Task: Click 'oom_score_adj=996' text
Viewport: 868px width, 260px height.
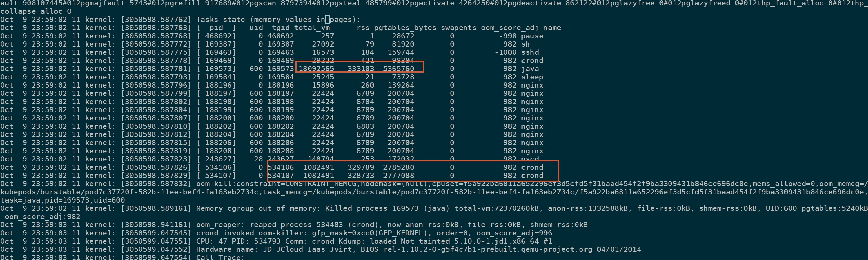Action: [x=514, y=233]
